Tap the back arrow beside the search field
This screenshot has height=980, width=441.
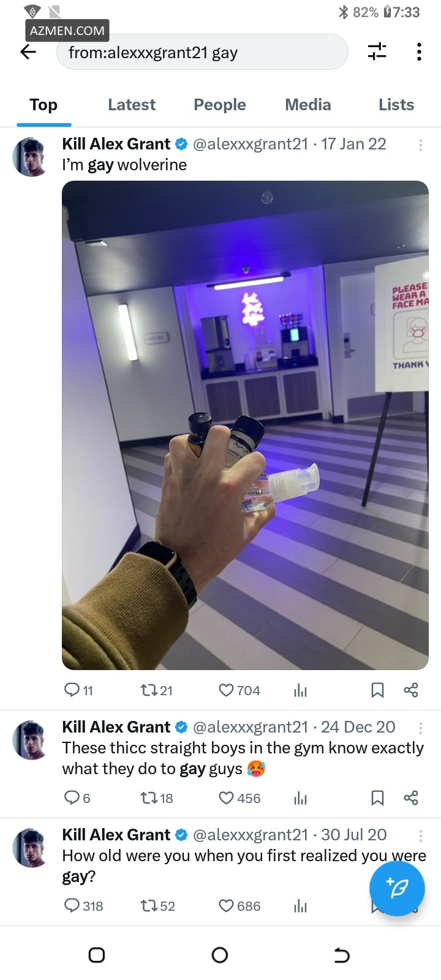28,52
